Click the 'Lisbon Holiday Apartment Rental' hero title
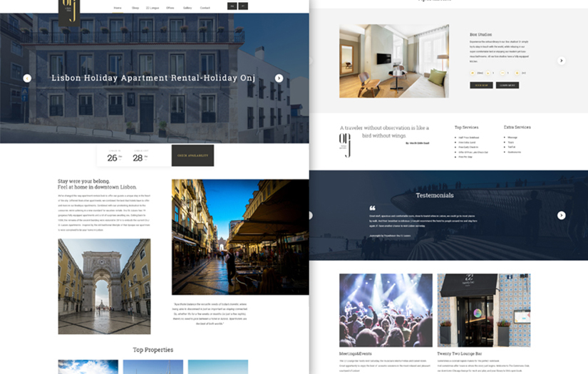 (153, 78)
